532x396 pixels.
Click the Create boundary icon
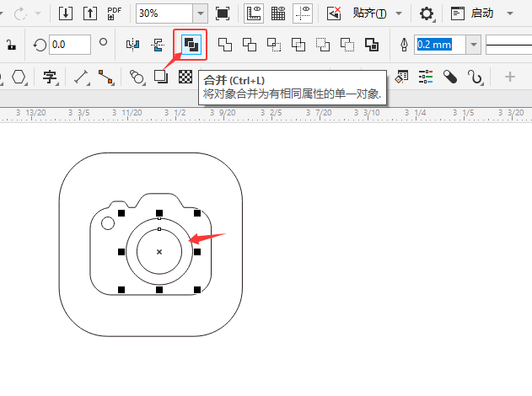[x=372, y=45]
